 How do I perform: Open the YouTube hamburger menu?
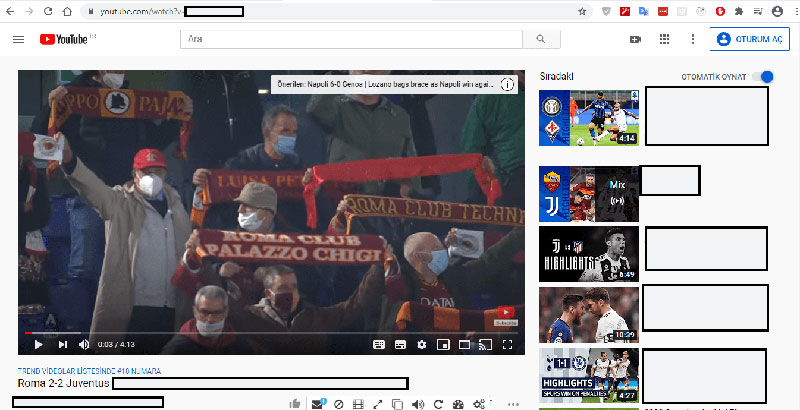coord(18,39)
